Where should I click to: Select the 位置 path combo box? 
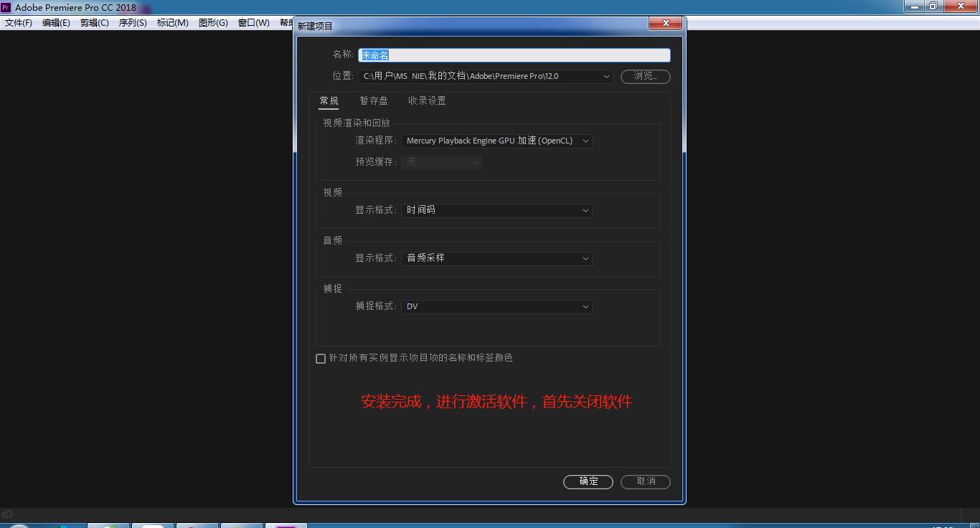[x=485, y=76]
